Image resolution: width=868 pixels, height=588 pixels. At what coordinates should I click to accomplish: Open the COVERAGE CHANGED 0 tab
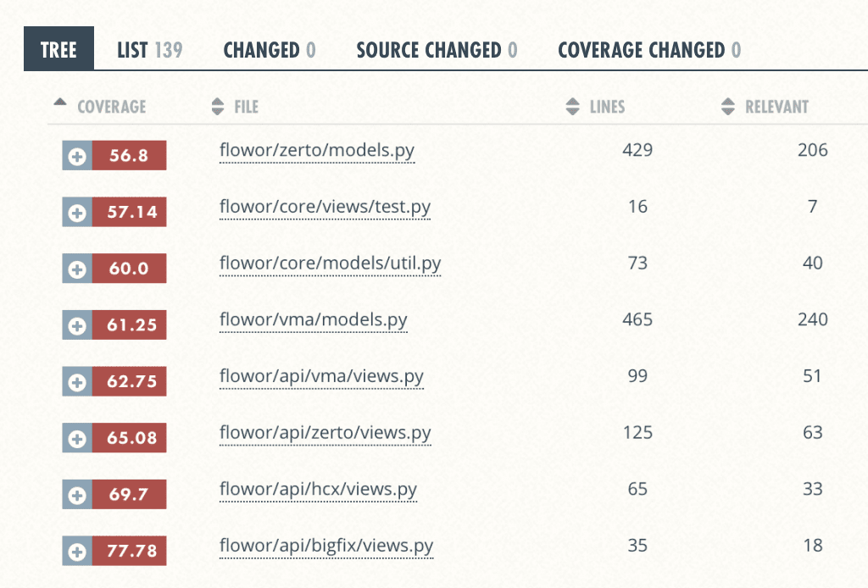(649, 50)
